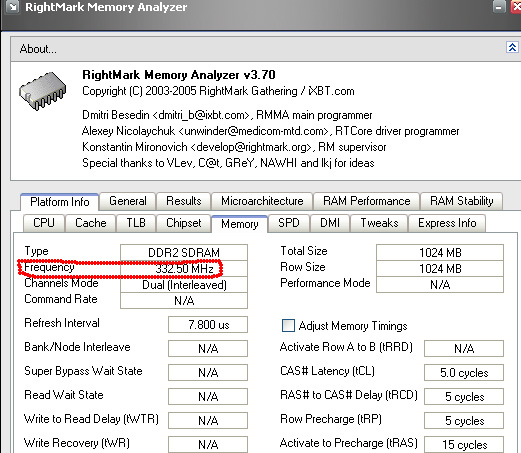Viewport: 521px width, 453px height.
Task: Click the Total Size 1024 MB field
Action: (x=440, y=252)
